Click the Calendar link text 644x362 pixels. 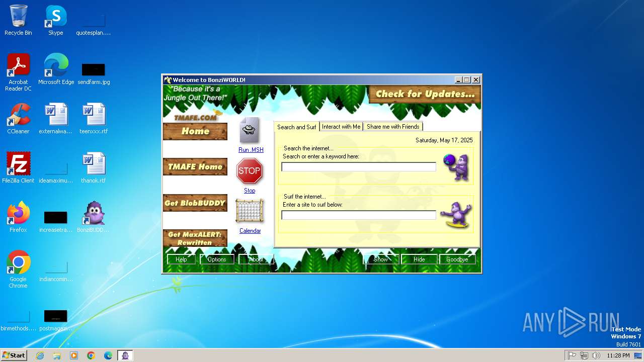coord(250,231)
